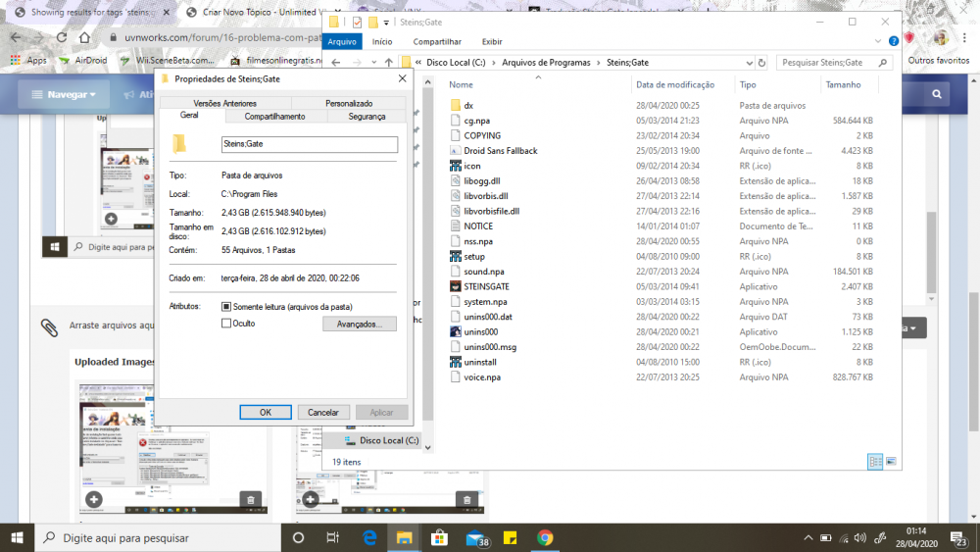This screenshot has width=980, height=552.
Task: Open recent locations dropdown arrow
Action: click(373, 63)
